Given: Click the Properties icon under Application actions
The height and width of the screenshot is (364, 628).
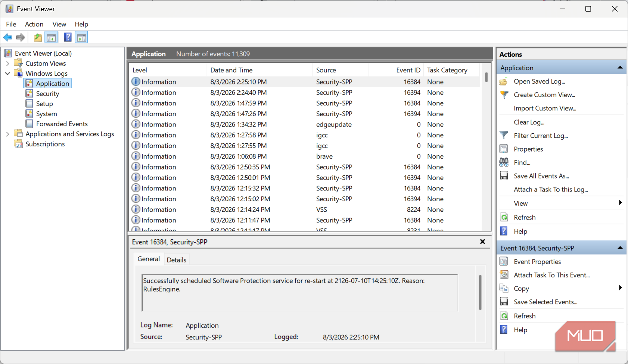Looking at the screenshot, I should [x=504, y=149].
